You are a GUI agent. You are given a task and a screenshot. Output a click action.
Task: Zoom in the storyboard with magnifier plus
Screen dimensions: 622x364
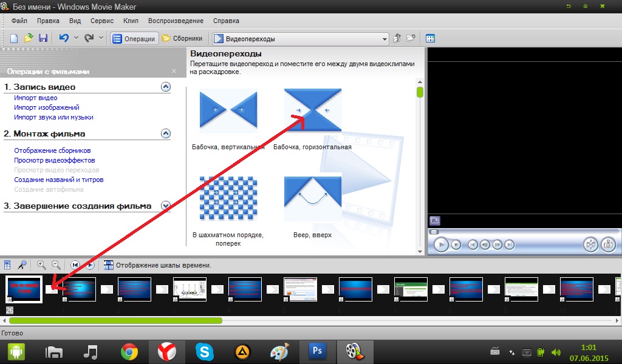click(41, 265)
